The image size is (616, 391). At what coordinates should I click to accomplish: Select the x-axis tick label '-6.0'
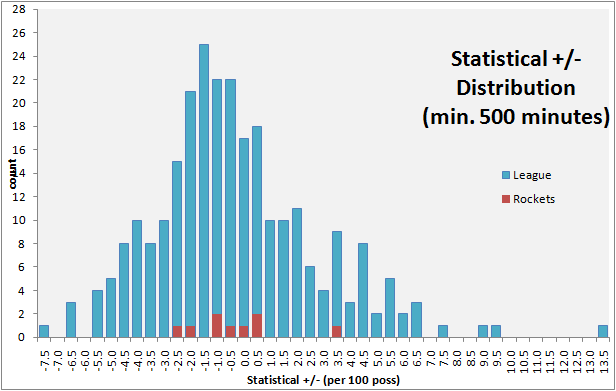pyautogui.click(x=84, y=360)
